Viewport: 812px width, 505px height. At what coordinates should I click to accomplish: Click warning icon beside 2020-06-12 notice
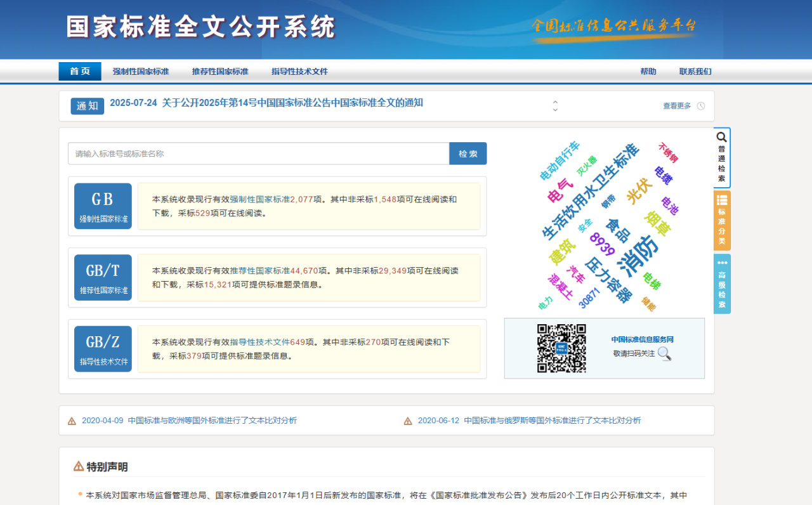pos(408,421)
